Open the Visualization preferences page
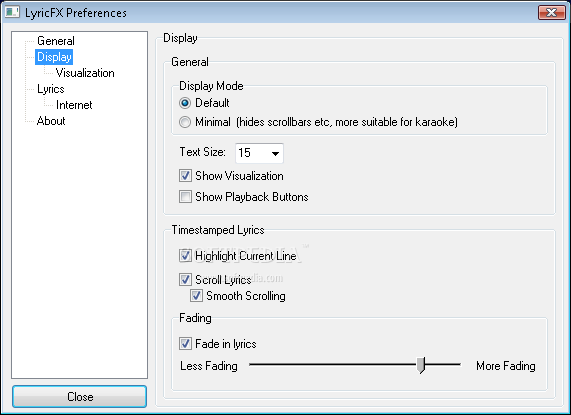This screenshot has height=415, width=571. [x=85, y=73]
